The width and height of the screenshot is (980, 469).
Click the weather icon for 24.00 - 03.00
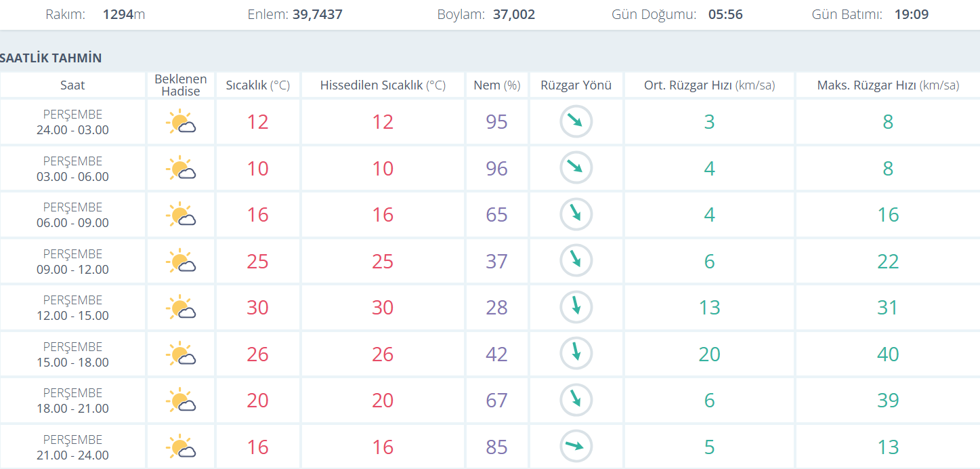[x=181, y=122]
